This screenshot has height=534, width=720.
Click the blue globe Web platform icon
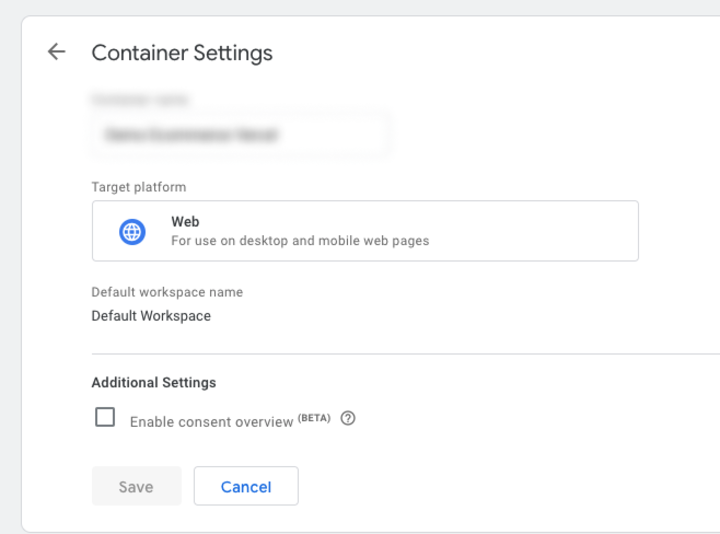point(132,232)
